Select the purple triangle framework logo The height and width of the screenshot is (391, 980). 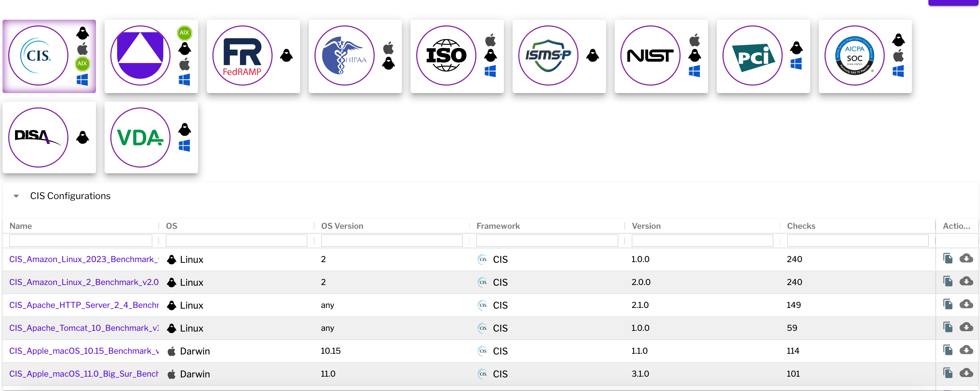click(x=140, y=55)
